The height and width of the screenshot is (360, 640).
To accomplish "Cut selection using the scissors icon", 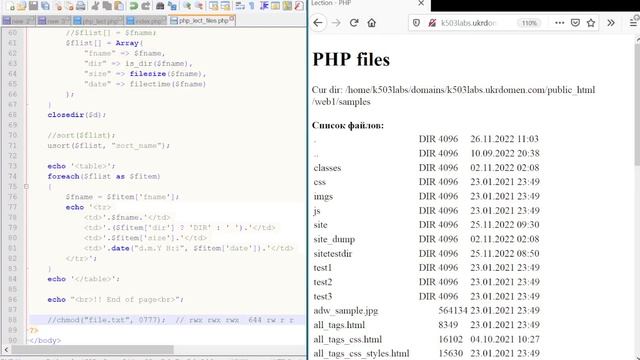I will (95, 6).
